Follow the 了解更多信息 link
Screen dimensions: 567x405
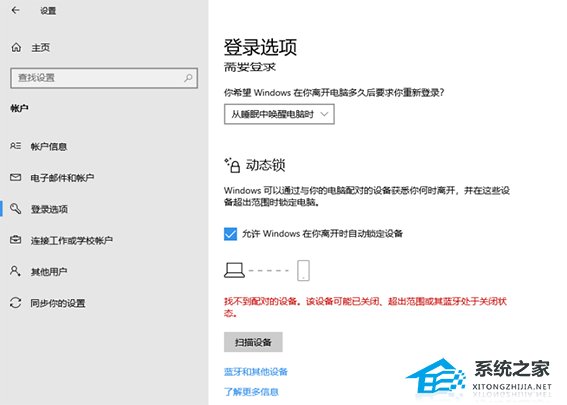click(x=251, y=392)
